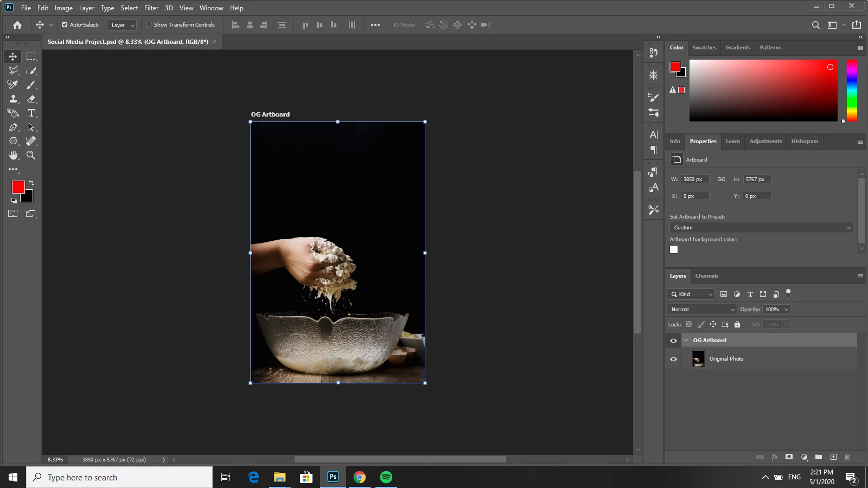This screenshot has width=868, height=488.
Task: Click the artboard width input field
Action: 694,179
